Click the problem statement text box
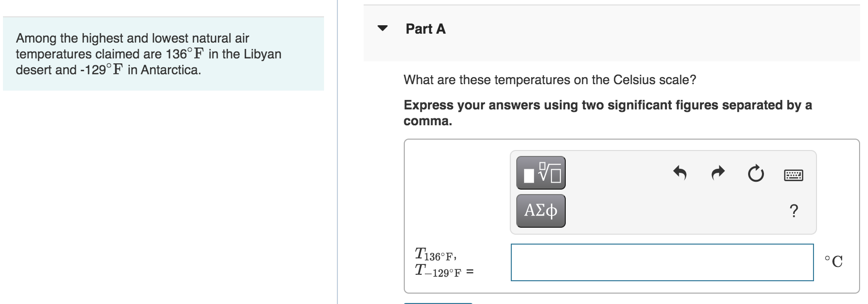 pos(163,54)
